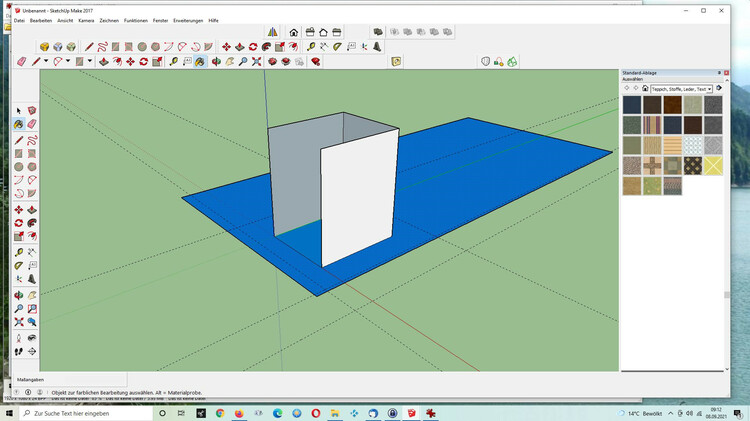Select the arrow Select tool in left toolbar

coord(19,111)
